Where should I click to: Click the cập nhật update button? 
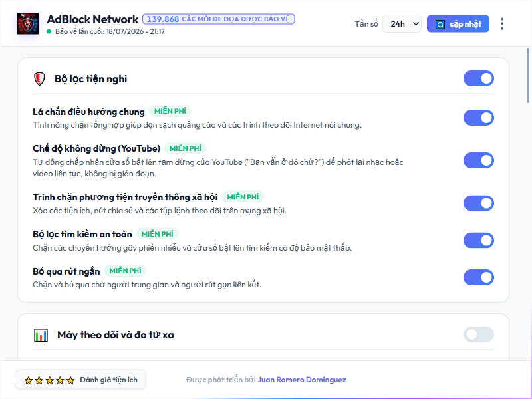458,24
